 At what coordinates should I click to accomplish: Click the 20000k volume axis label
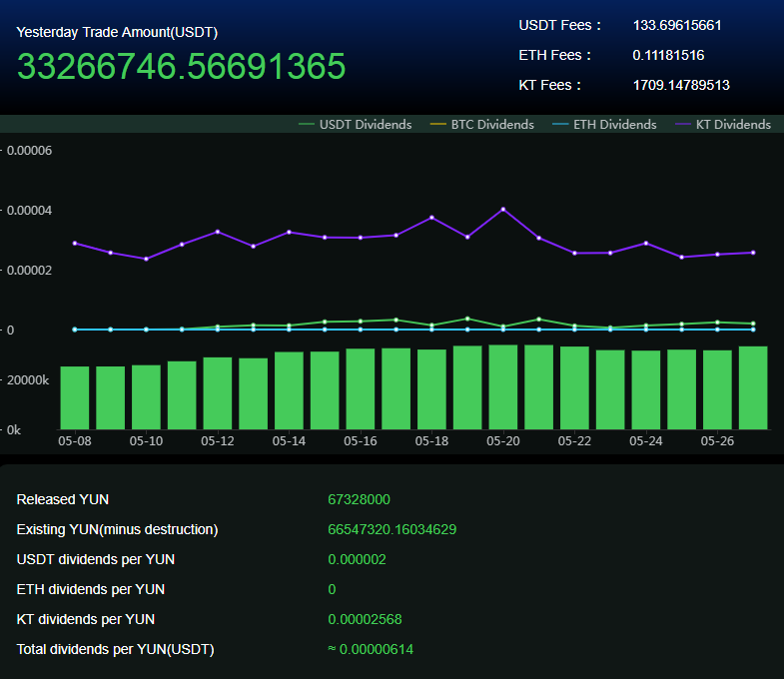(28, 380)
